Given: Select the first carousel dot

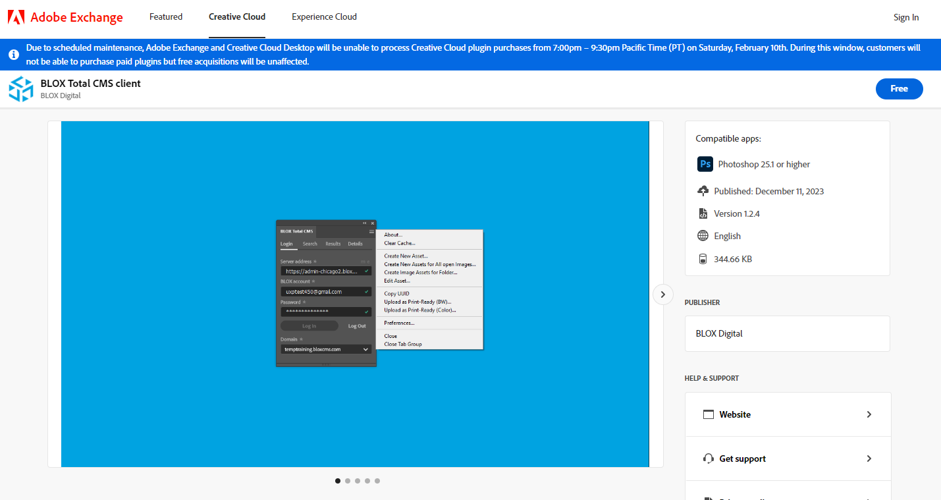Looking at the screenshot, I should pos(338,481).
